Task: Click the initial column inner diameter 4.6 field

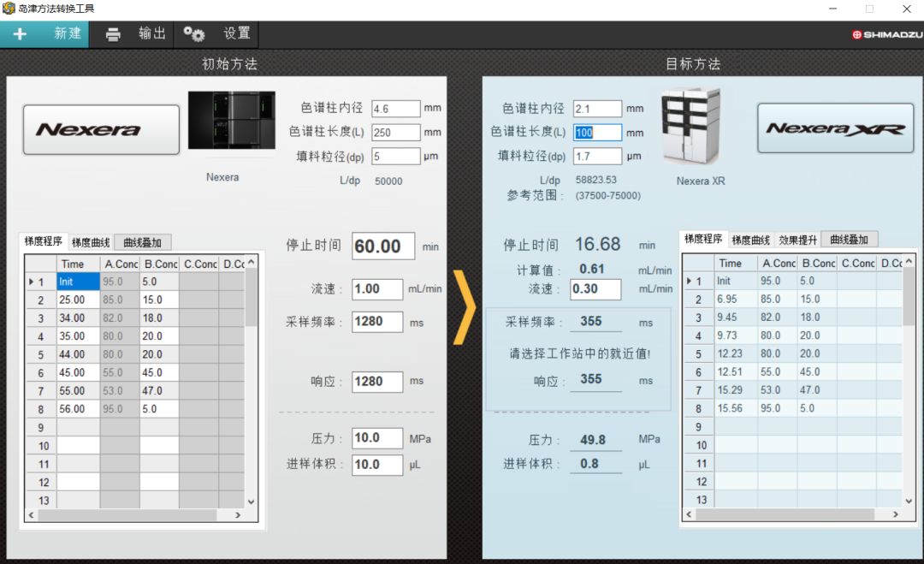Action: click(395, 109)
